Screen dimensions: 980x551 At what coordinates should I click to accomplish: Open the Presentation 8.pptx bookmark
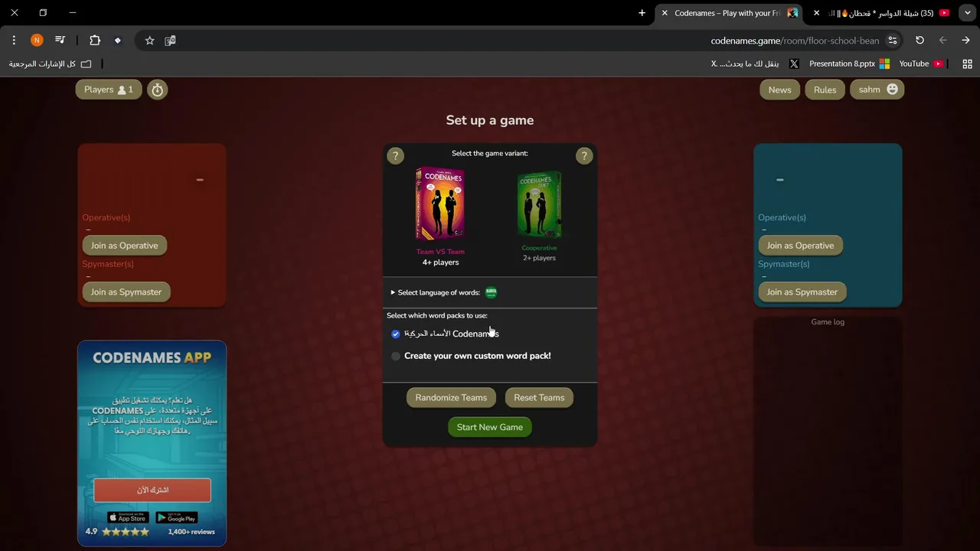[849, 64]
